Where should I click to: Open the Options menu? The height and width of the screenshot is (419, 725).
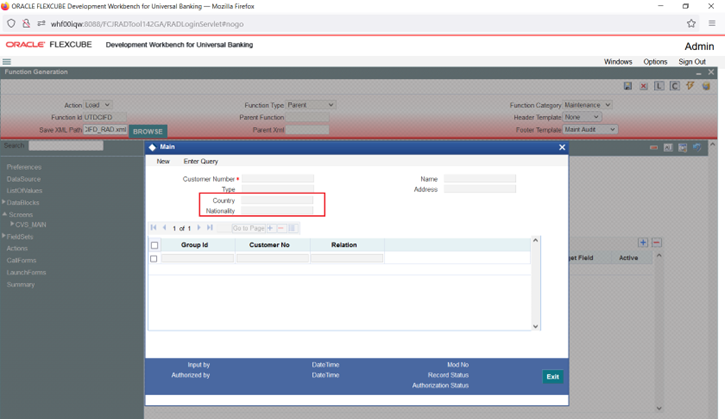(x=655, y=62)
